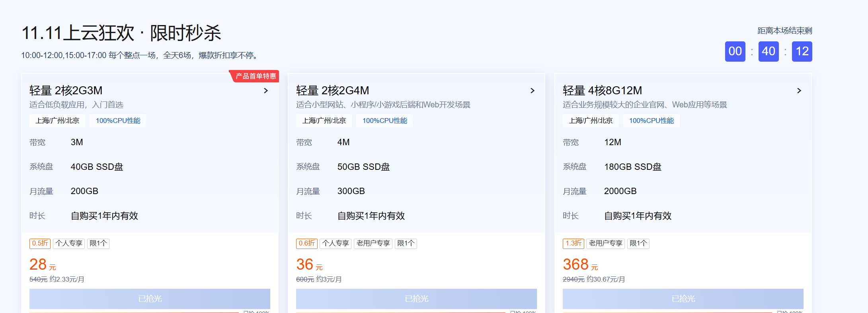Click 限1个 tag on the 36元 card
The width and height of the screenshot is (868, 313).
coord(406,243)
